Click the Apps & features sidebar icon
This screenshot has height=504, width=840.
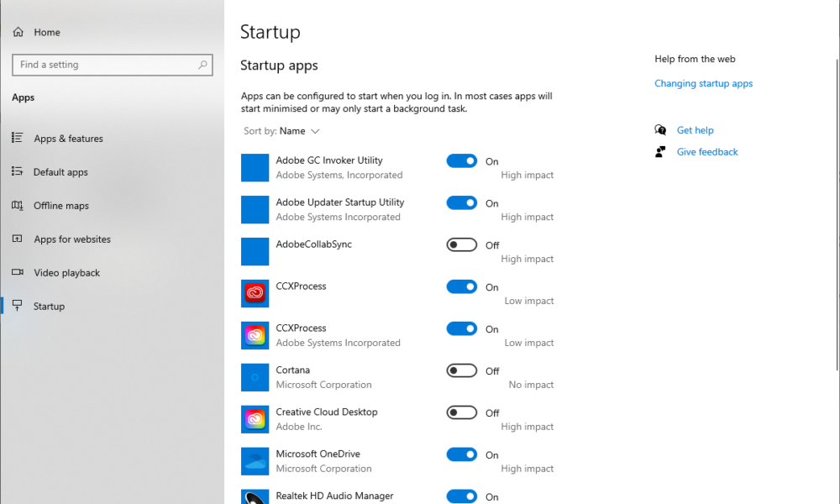pyautogui.click(x=17, y=139)
